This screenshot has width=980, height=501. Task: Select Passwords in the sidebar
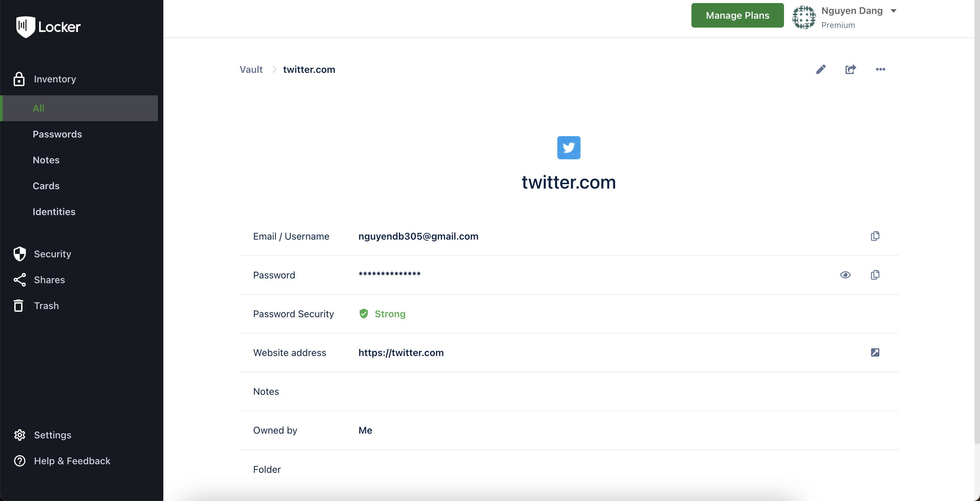coord(57,134)
